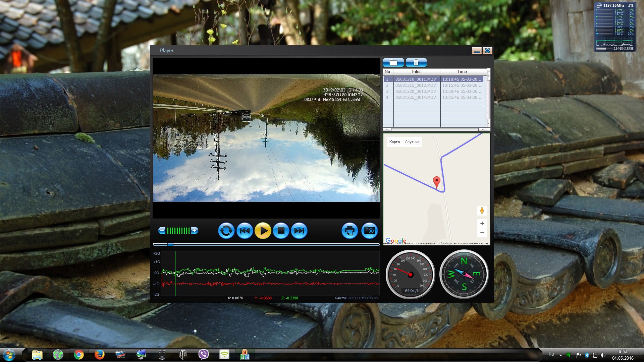Switch map to Спутник view
Screen dimensions: 644x362
(412, 142)
